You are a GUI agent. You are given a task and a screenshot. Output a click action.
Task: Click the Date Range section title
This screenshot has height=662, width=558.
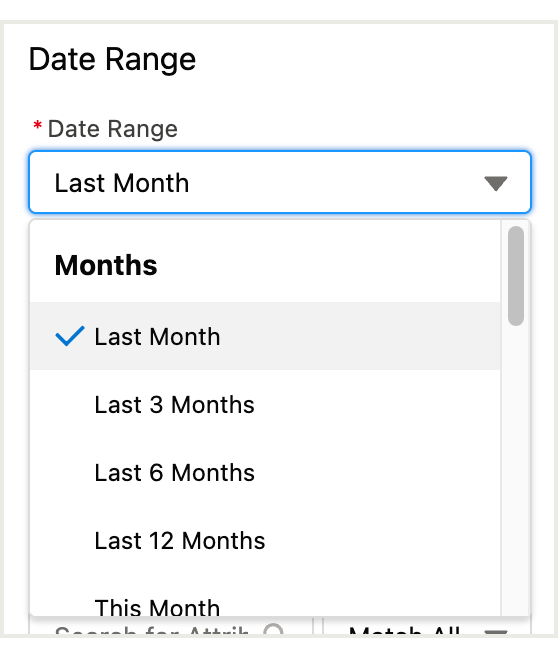pos(112,60)
